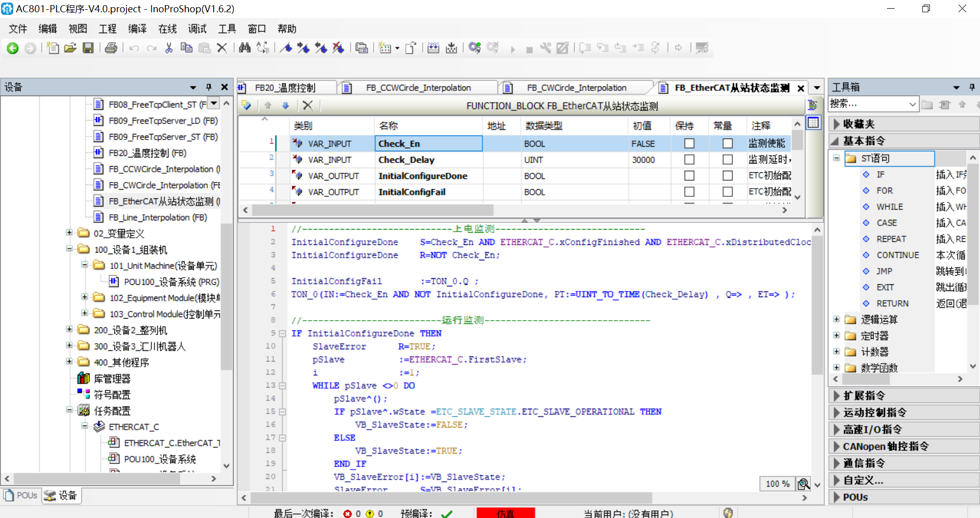The height and width of the screenshot is (518, 980).
Task: Toggle 保持 checkbox for Check_En
Action: pos(689,144)
